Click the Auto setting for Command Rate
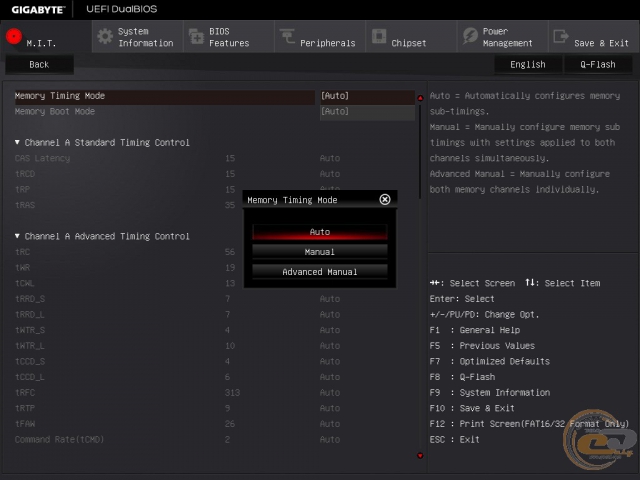Viewport: 640px width, 480px height. 330,440
